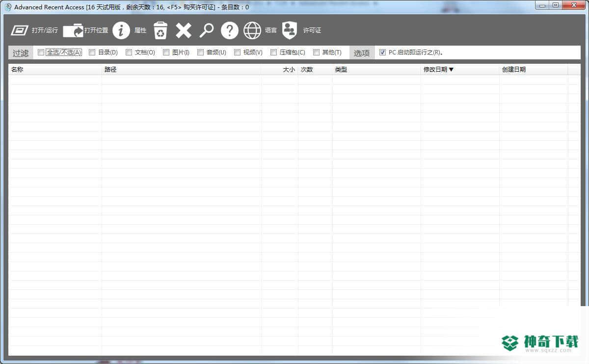The image size is (589, 364).
Task: Open Properties (属性) info icon
Action: coord(121,30)
